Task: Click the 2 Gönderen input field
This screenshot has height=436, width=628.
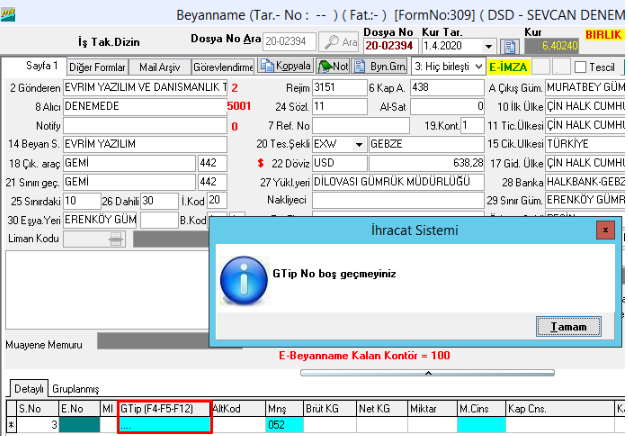Action: pyautogui.click(x=145, y=87)
